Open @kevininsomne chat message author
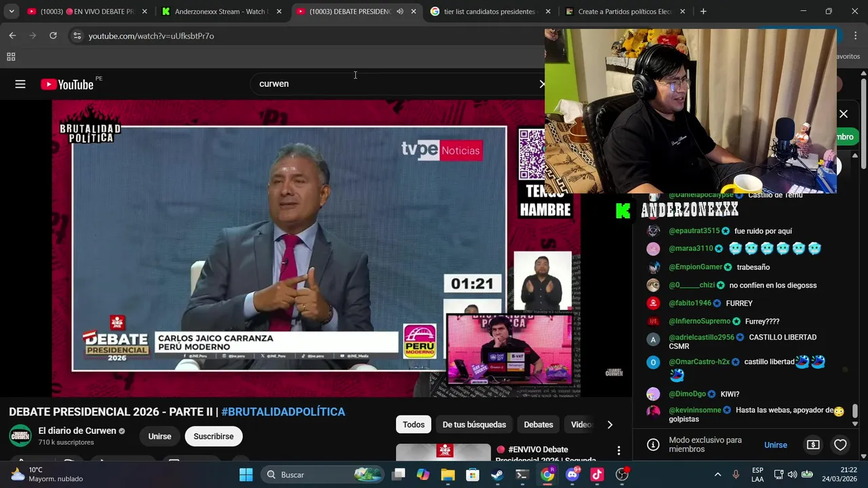Viewport: 868px width, 488px height. (x=695, y=410)
